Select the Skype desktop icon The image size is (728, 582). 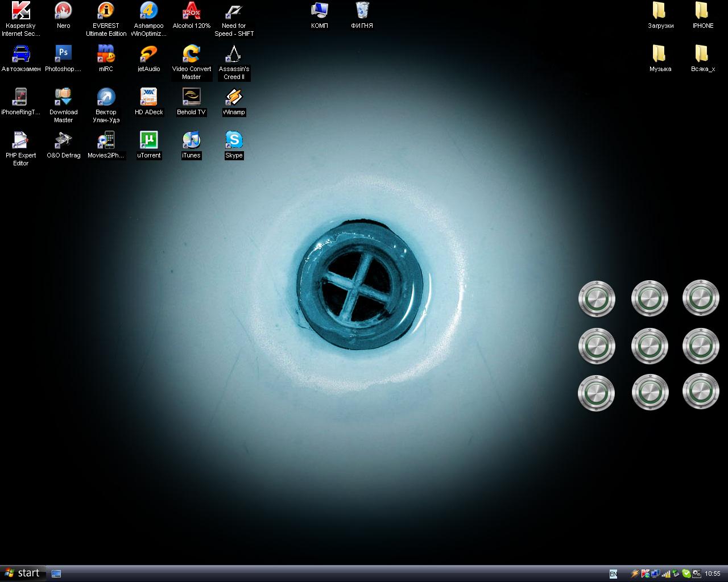[234, 140]
